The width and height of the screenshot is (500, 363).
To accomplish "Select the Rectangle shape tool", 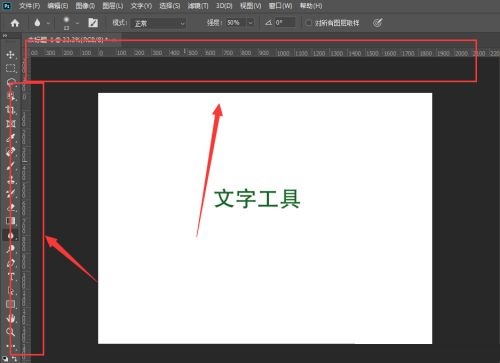I will (x=10, y=304).
